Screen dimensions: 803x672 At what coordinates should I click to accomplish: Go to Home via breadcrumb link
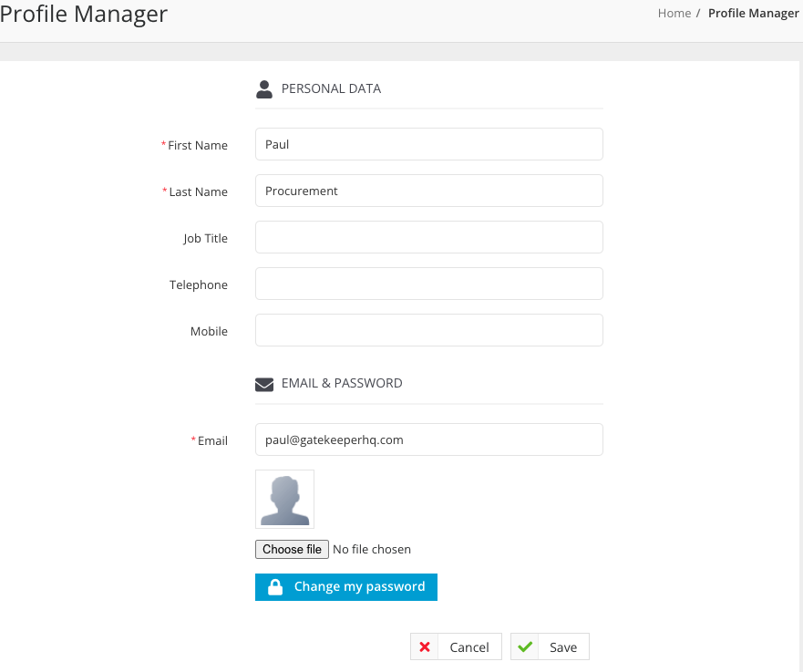point(674,14)
